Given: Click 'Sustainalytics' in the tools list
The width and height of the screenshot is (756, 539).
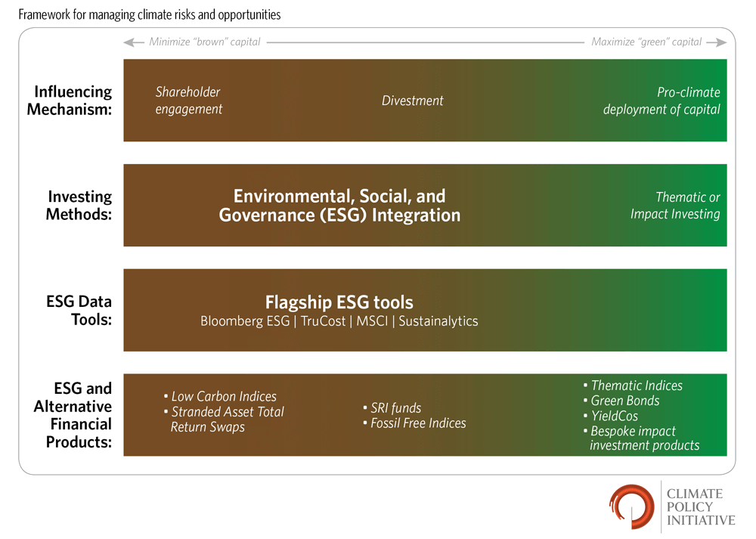Looking at the screenshot, I should click(438, 321).
